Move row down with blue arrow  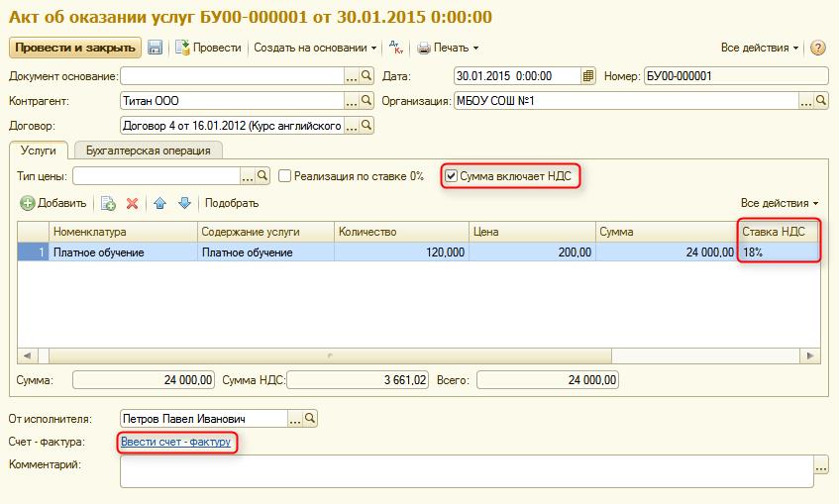(x=184, y=203)
